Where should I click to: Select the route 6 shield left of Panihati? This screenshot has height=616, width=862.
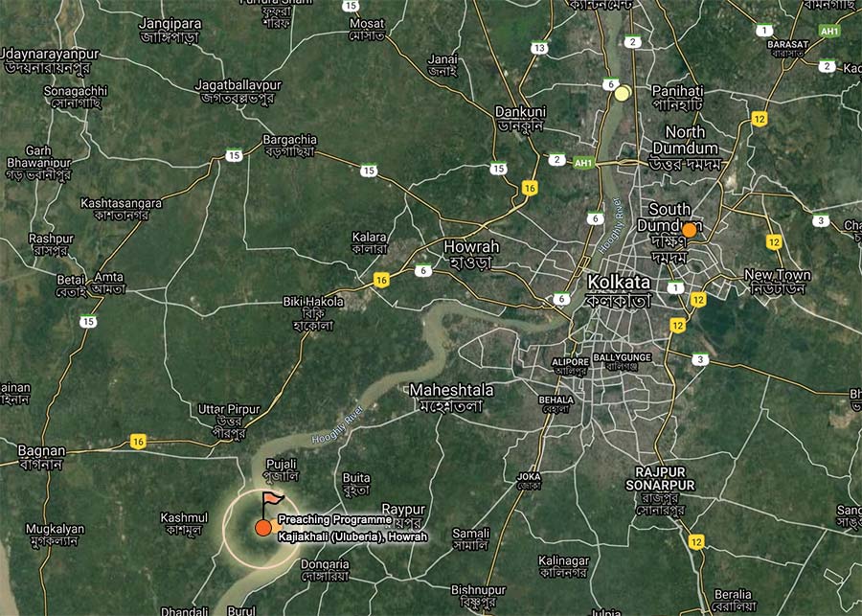(x=610, y=84)
